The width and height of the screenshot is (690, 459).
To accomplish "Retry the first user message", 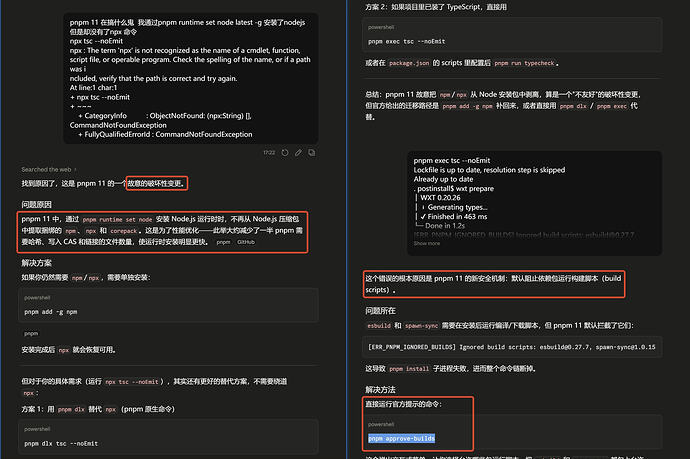I will pos(285,153).
